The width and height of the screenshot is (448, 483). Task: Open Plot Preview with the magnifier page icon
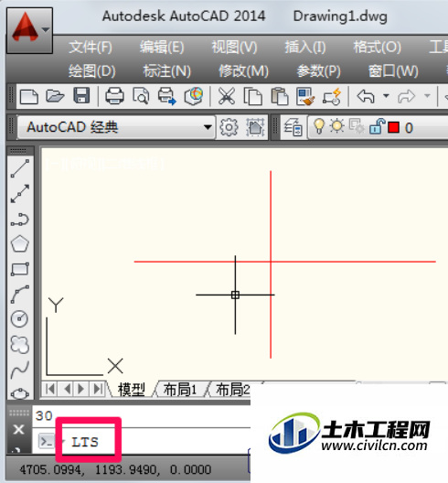coord(141,96)
